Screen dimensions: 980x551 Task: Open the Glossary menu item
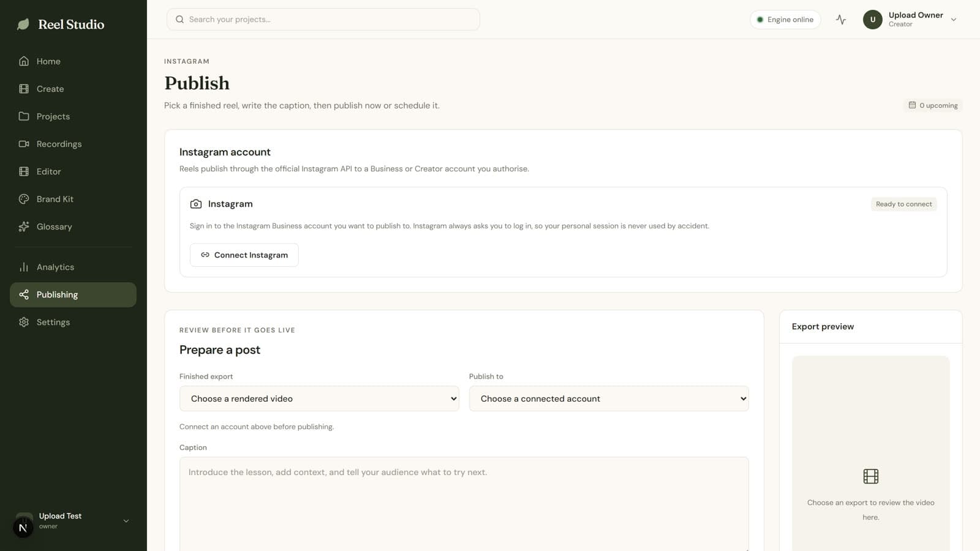[x=73, y=227]
